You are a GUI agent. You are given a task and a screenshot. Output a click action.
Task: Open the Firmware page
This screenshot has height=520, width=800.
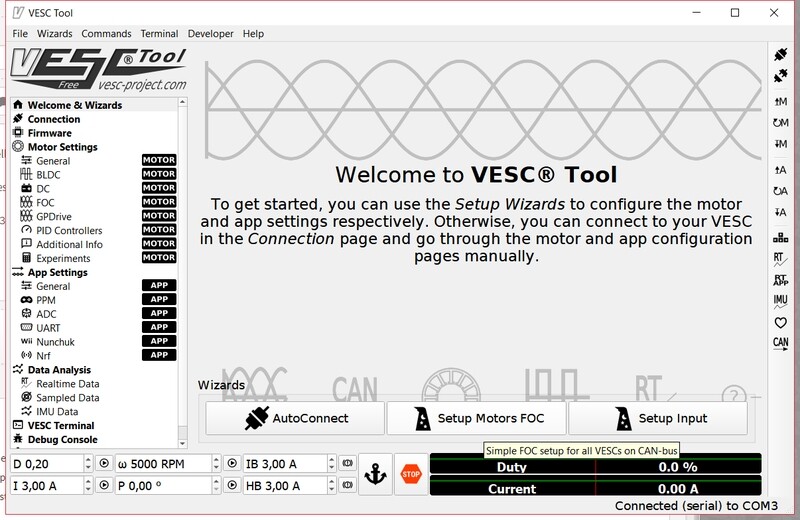[94, 133]
